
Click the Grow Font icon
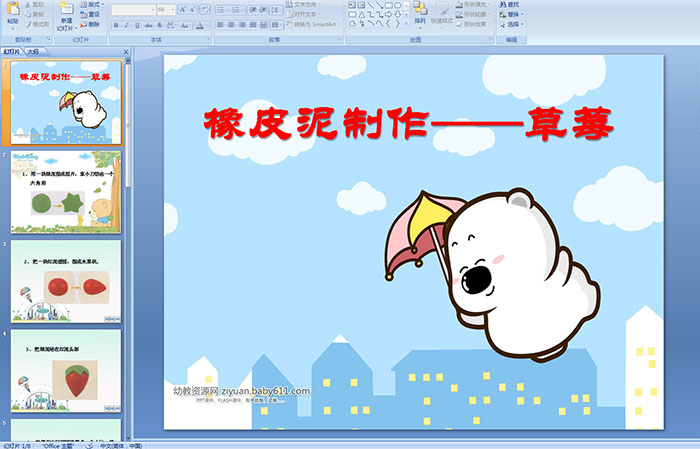click(183, 9)
